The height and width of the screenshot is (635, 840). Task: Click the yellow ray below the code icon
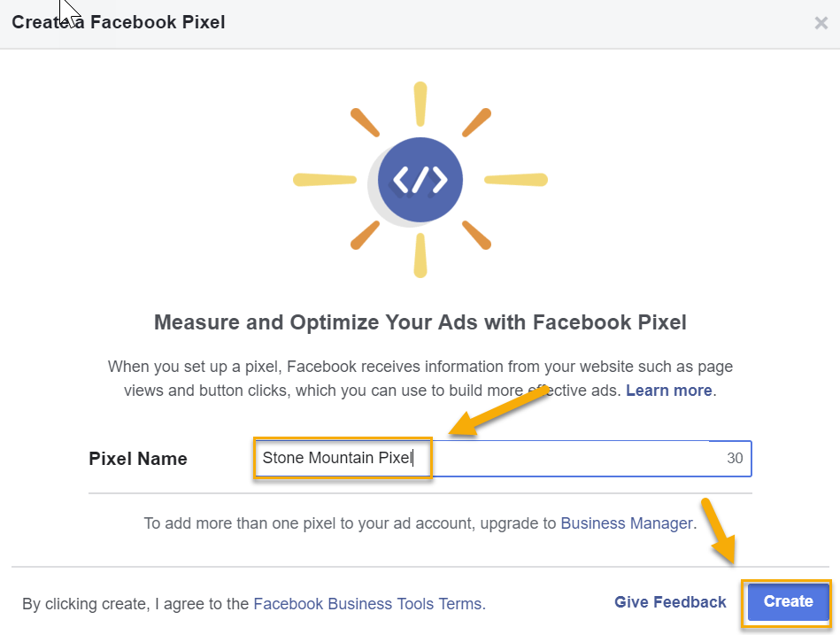(x=420, y=256)
